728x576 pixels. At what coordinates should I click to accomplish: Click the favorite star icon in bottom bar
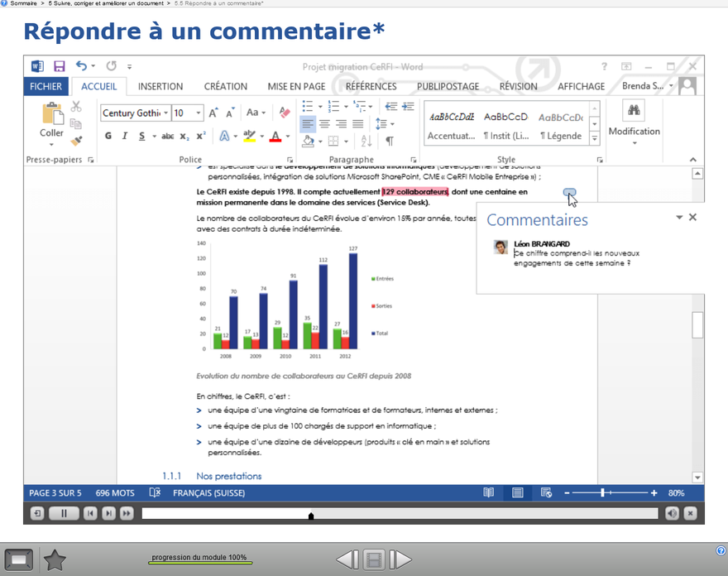coord(55,560)
